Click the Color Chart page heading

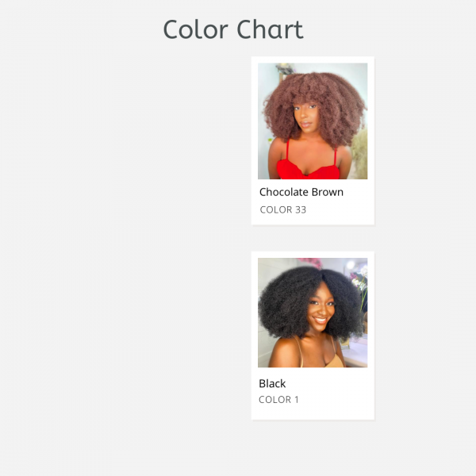coord(233,29)
